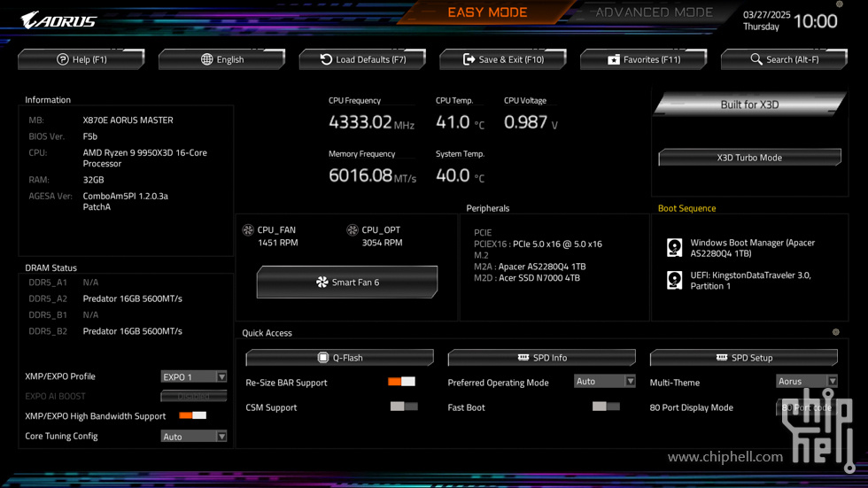The image size is (868, 488).
Task: Open 80 Port Display Mode dropdown
Action: point(807,407)
